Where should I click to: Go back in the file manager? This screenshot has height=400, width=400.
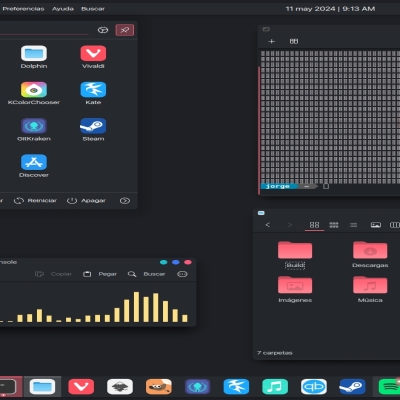(267, 225)
